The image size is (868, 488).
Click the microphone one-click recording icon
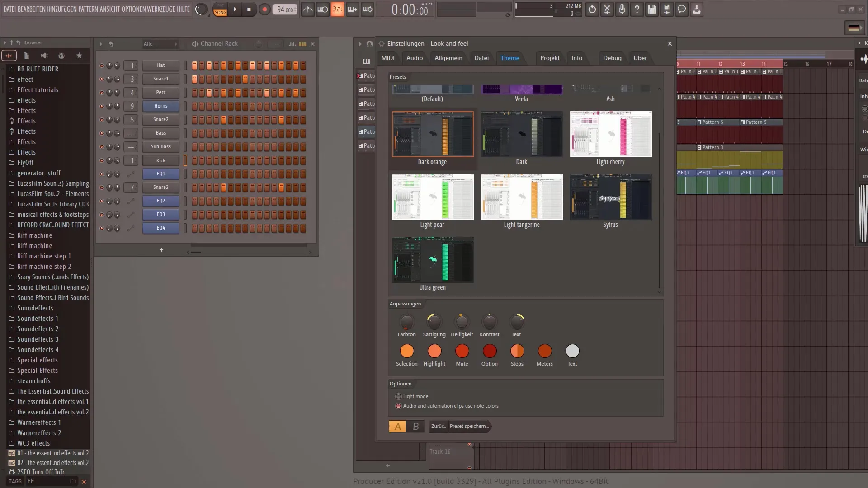622,9
